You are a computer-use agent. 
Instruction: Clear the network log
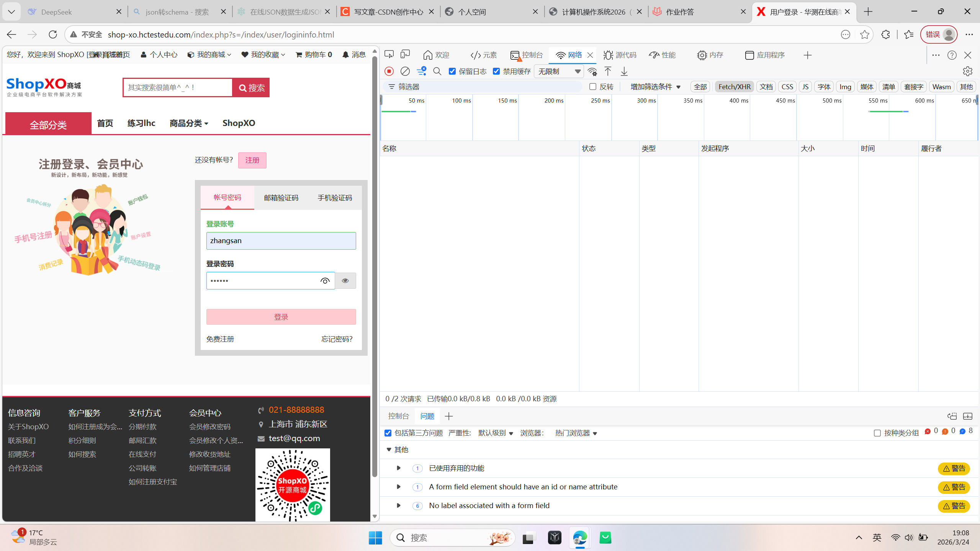click(x=405, y=71)
